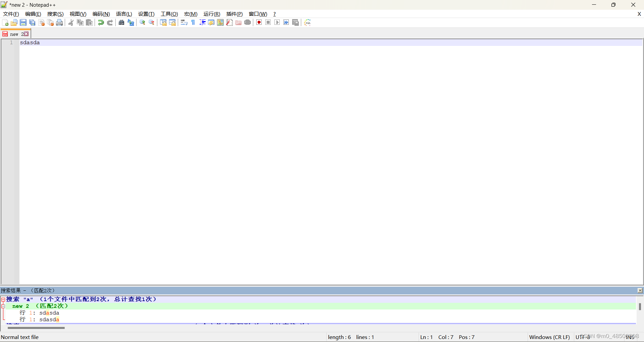This screenshot has width=644, height=342.
Task: Open the 编码(N) menu
Action: point(101,14)
